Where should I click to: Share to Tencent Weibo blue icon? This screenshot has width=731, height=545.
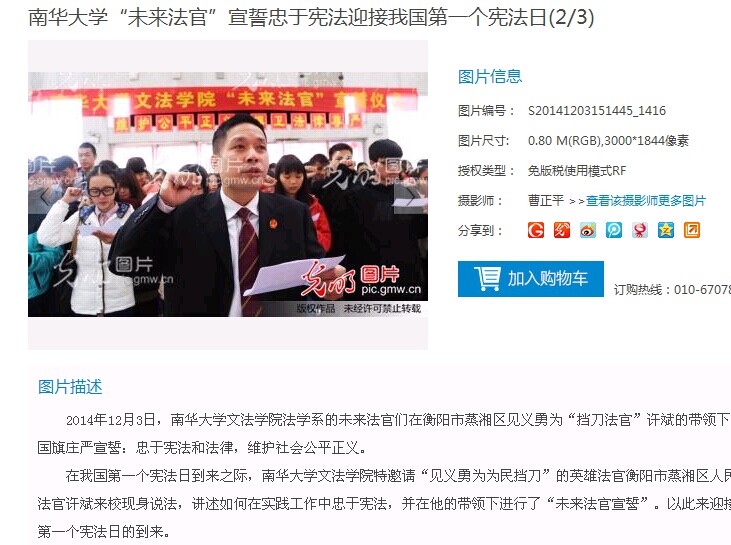coord(614,230)
